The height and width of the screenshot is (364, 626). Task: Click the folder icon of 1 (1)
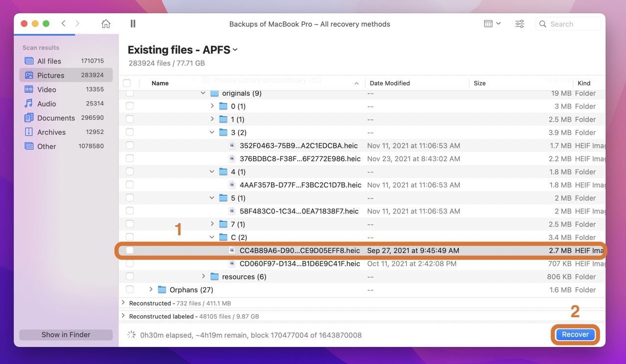(223, 119)
